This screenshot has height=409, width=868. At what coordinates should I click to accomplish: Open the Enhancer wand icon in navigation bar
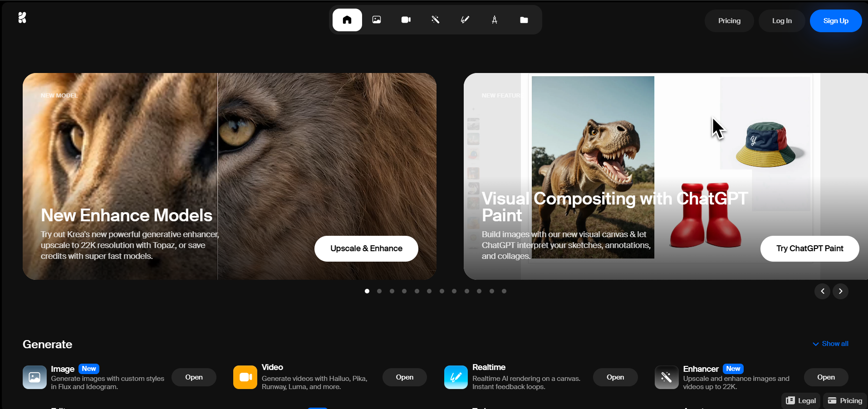coord(436,20)
